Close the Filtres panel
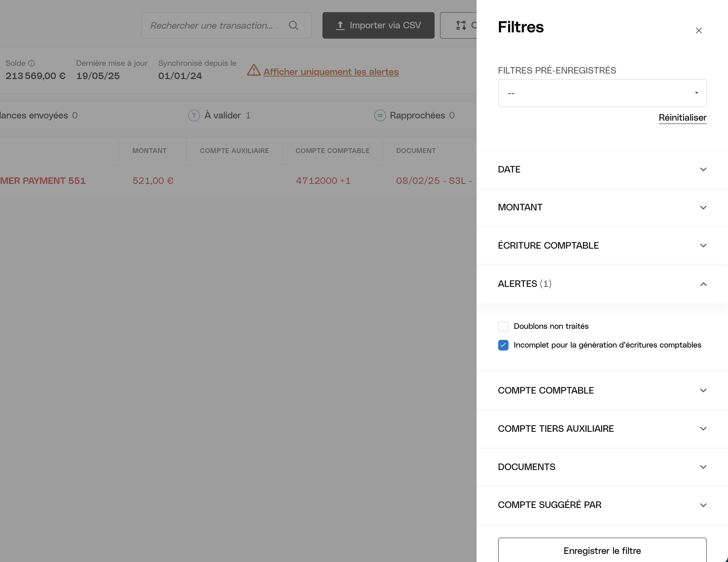728x562 pixels. (699, 31)
